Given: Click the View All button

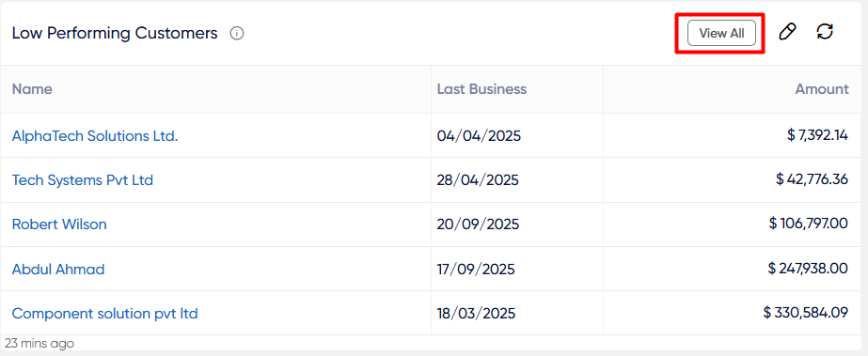Looking at the screenshot, I should pos(721,33).
